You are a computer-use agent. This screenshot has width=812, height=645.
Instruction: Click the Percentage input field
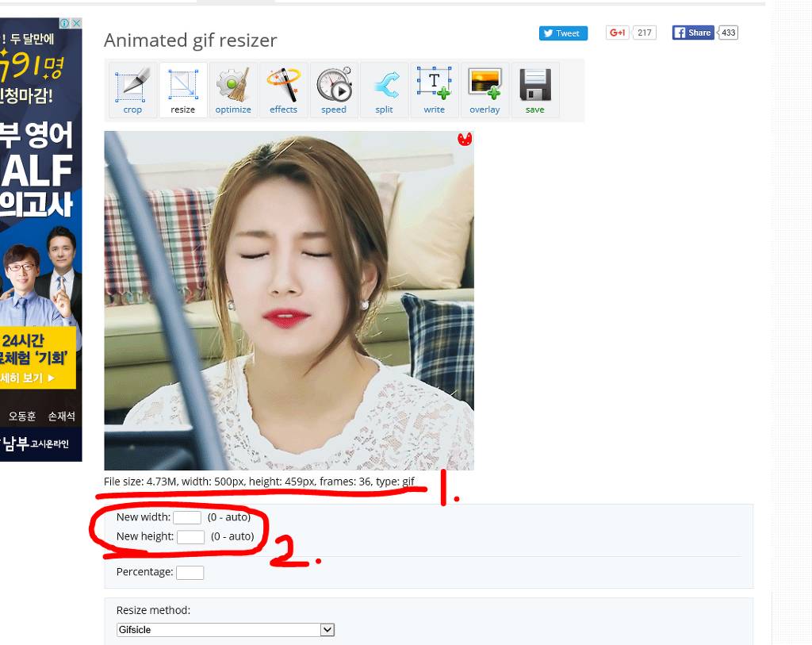[190, 572]
